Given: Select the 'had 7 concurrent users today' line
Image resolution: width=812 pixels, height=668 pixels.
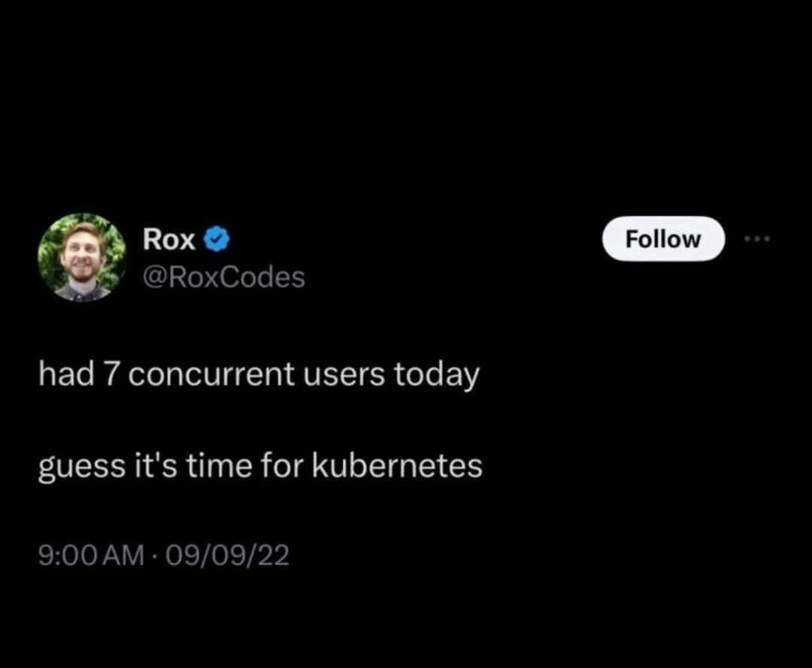Looking at the screenshot, I should (x=259, y=374).
